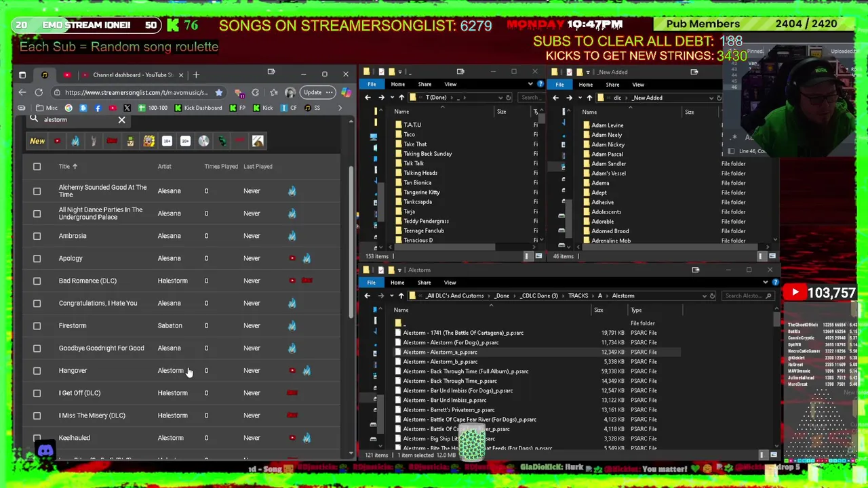Sort songs by Last Played column
The height and width of the screenshot is (488, 868).
pyautogui.click(x=258, y=166)
